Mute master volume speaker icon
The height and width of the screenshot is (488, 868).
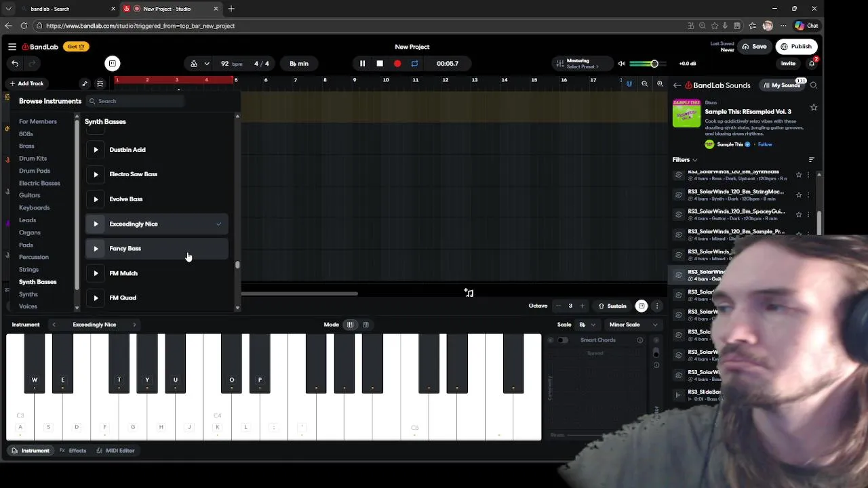pos(621,64)
